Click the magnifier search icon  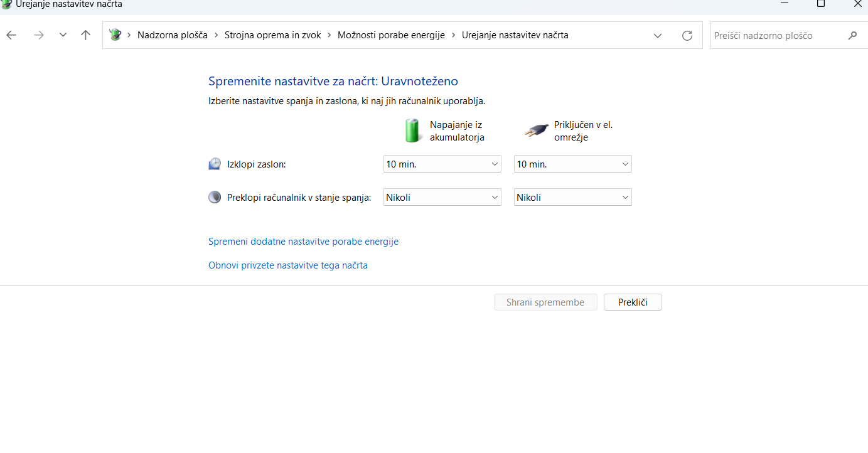pos(852,36)
